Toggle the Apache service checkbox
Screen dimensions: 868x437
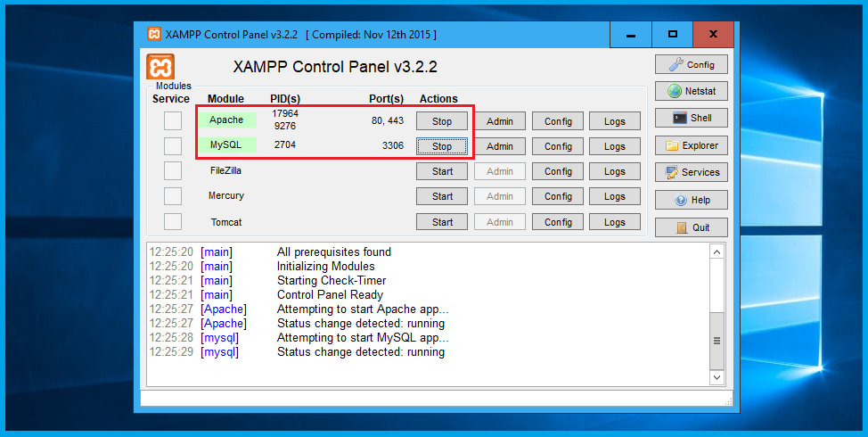pos(173,120)
